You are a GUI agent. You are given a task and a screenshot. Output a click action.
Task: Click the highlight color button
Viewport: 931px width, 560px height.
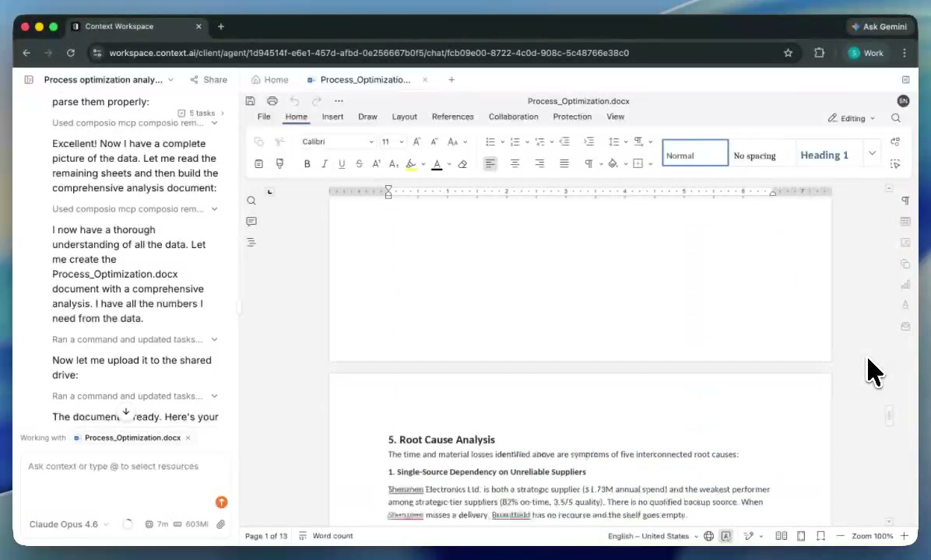(411, 164)
